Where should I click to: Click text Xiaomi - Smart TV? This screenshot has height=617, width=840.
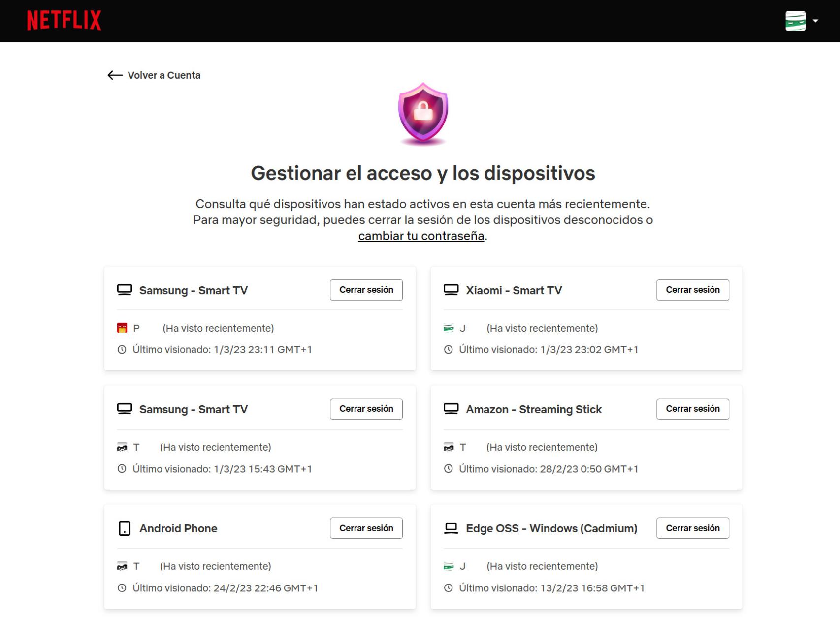(514, 290)
